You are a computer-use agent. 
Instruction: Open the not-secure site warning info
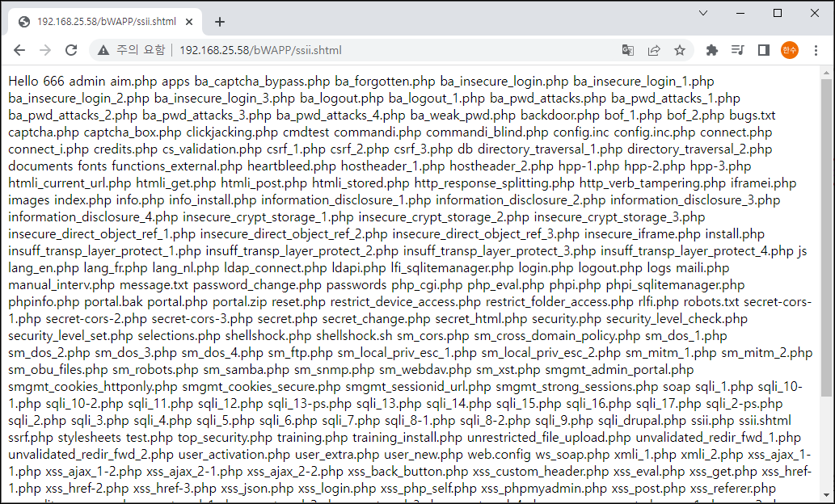[132, 50]
